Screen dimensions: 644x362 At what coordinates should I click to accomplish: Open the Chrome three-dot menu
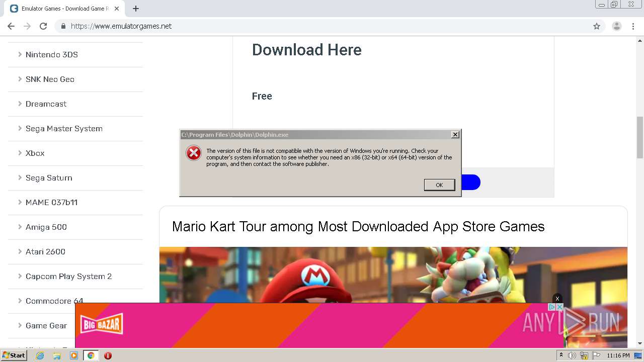coord(633,26)
